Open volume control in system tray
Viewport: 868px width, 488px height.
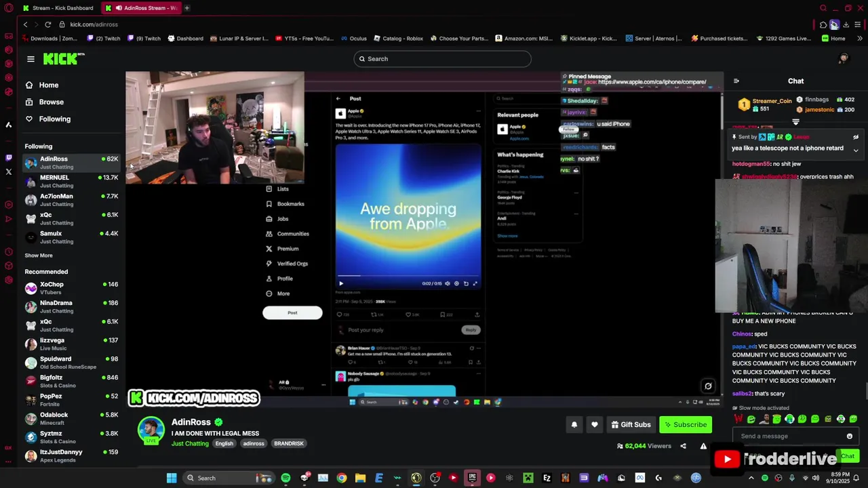(816, 478)
